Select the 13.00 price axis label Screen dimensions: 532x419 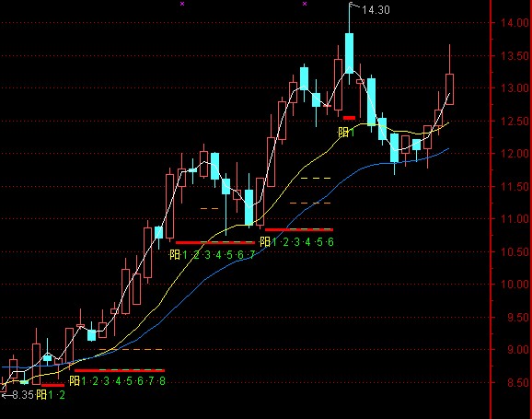tap(515, 88)
